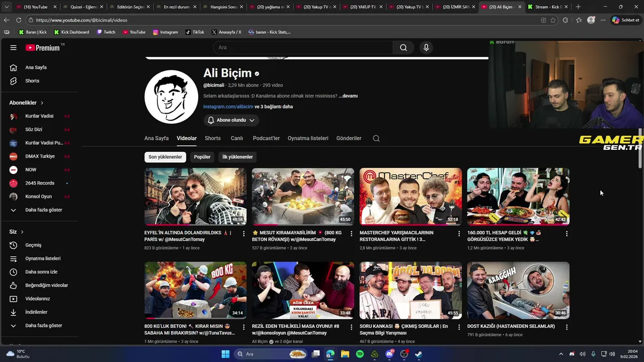Image resolution: width=644 pixels, height=362 pixels.
Task: Switch to the Canlı tab
Action: click(237, 138)
